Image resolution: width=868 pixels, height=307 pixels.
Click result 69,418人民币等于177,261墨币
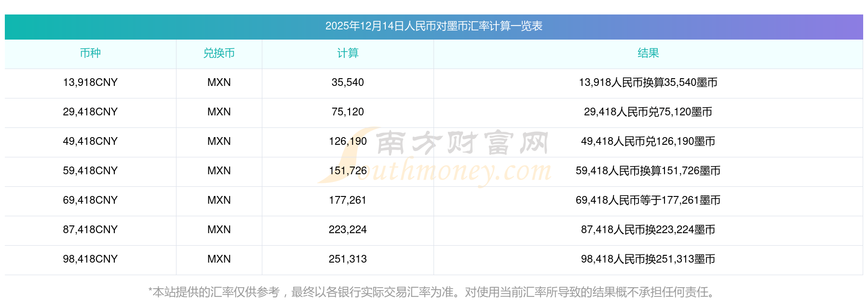tap(648, 200)
